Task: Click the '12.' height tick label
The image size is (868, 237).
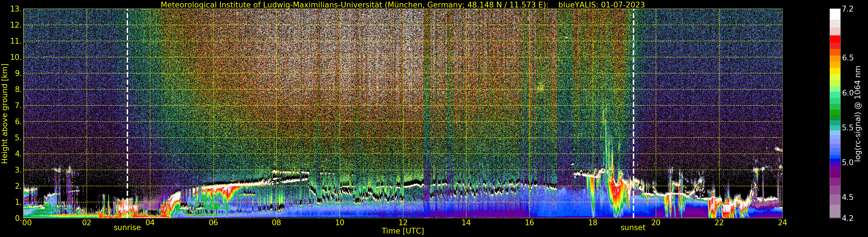Action: [x=16, y=25]
